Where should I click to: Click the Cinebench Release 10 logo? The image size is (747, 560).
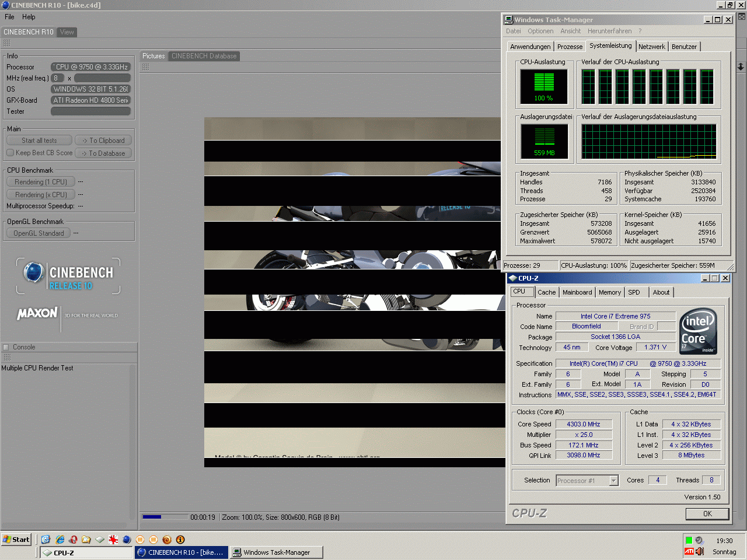tap(68, 276)
